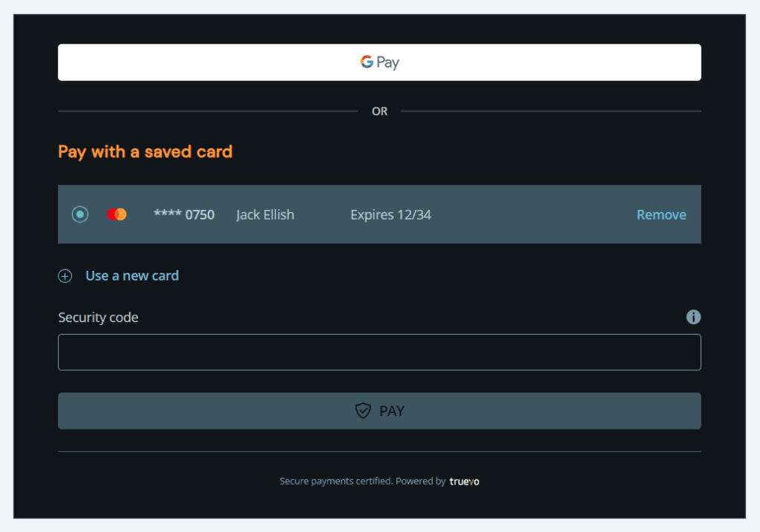760x532 pixels.
Task: Click the Pay with a saved card heading
Action: (145, 152)
